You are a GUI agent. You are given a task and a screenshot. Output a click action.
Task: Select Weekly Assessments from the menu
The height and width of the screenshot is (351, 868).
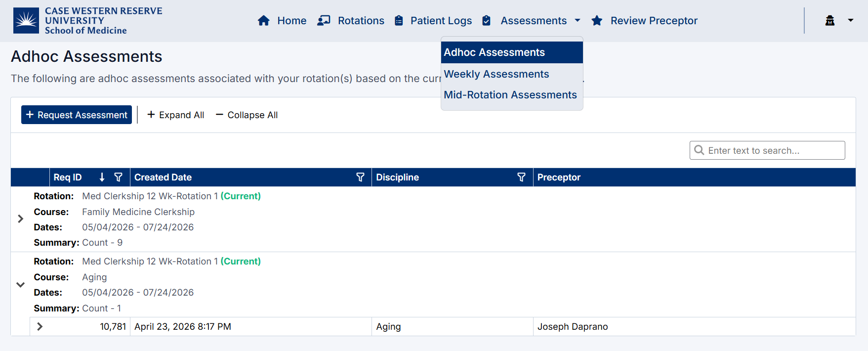(x=496, y=74)
